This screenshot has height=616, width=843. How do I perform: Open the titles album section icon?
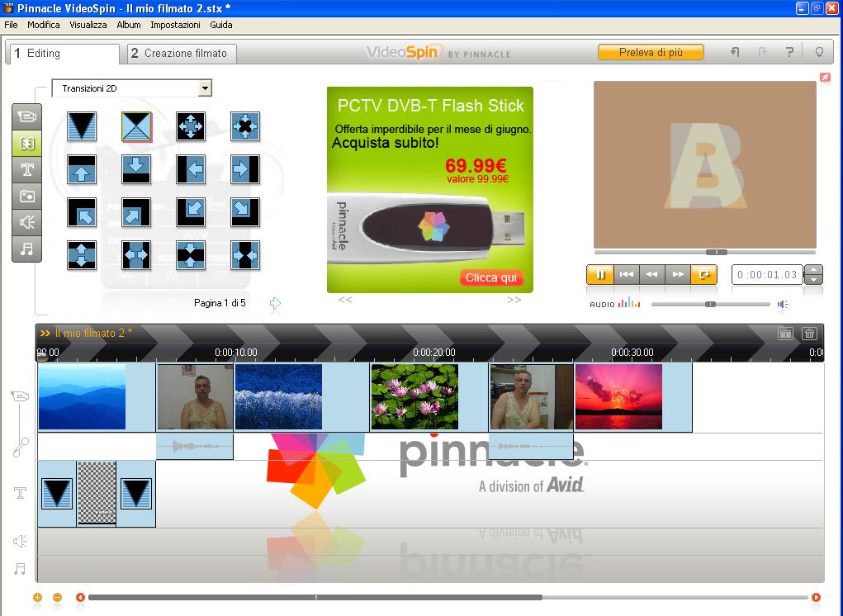[27, 170]
